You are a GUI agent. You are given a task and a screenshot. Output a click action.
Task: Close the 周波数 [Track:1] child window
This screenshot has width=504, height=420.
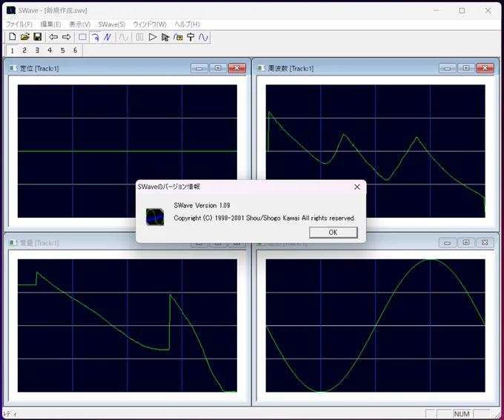[485, 68]
